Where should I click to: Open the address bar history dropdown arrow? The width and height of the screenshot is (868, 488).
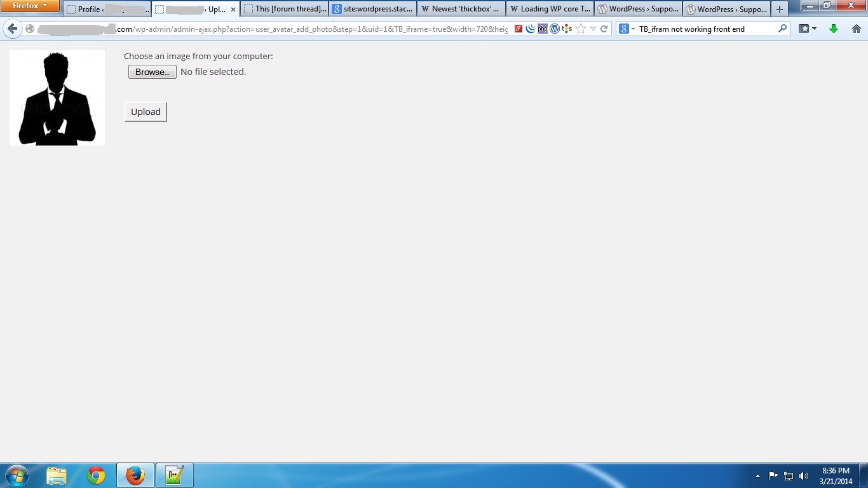pos(593,29)
